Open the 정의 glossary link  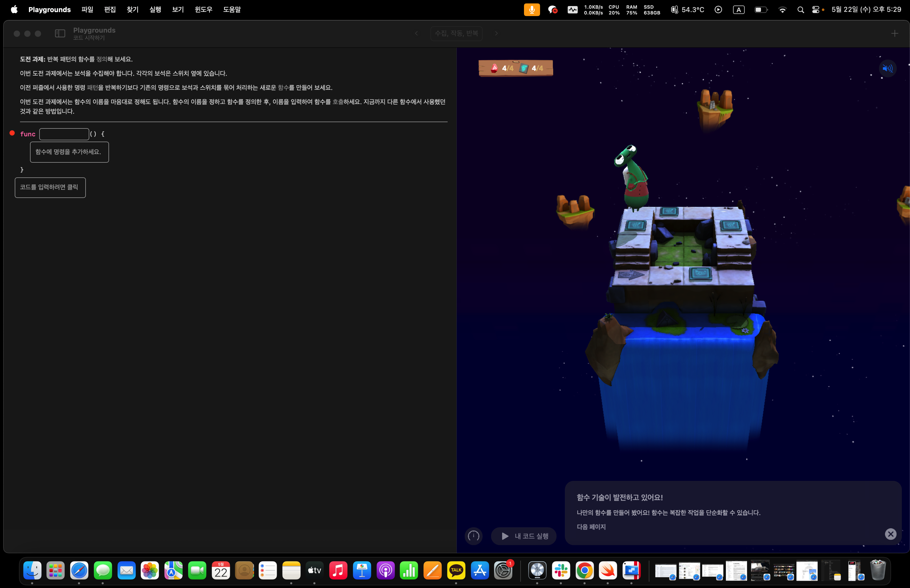click(102, 59)
